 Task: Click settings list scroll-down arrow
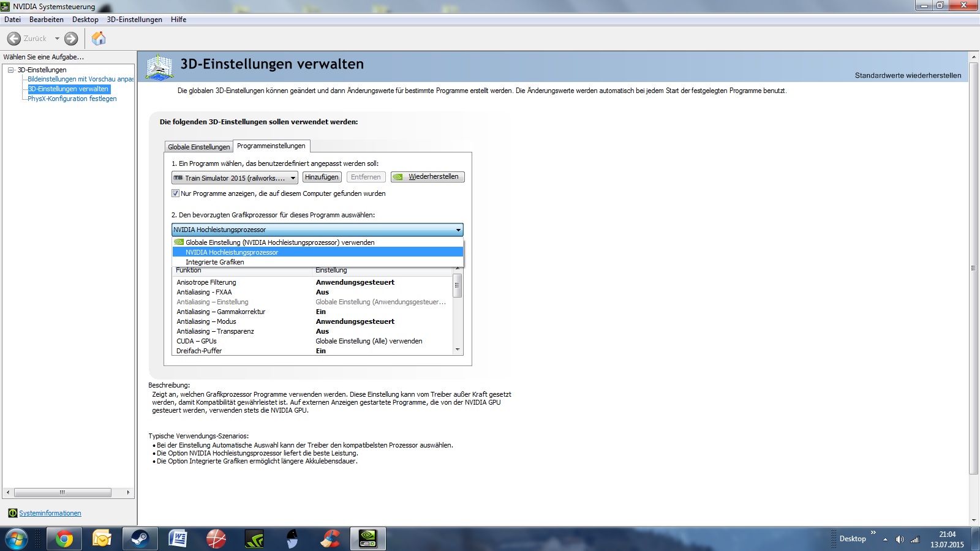point(457,350)
